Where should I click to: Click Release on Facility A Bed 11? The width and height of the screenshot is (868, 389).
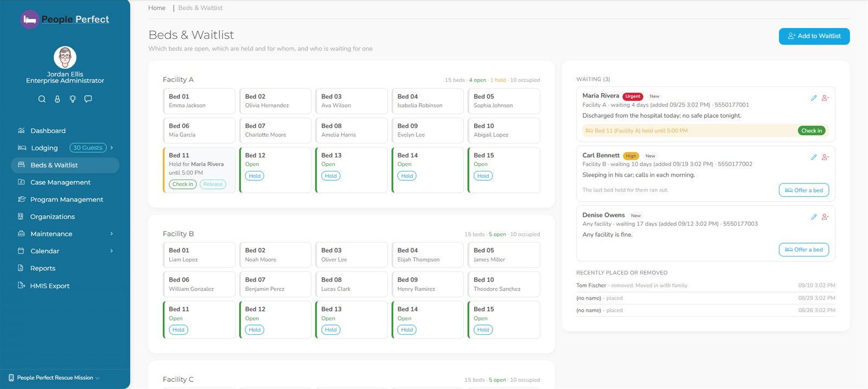213,184
